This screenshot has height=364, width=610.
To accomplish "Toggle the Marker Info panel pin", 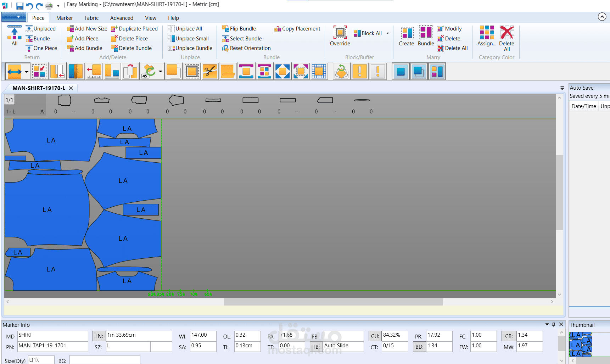I will 554,324.
